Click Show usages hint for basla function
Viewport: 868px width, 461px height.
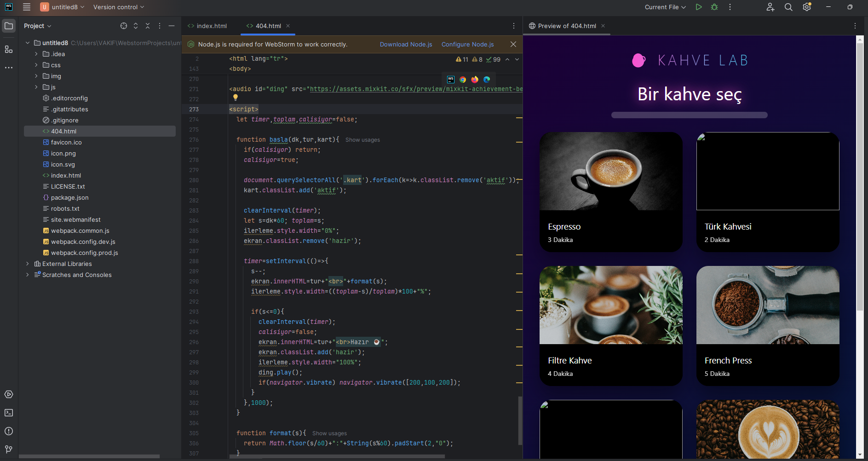click(363, 140)
